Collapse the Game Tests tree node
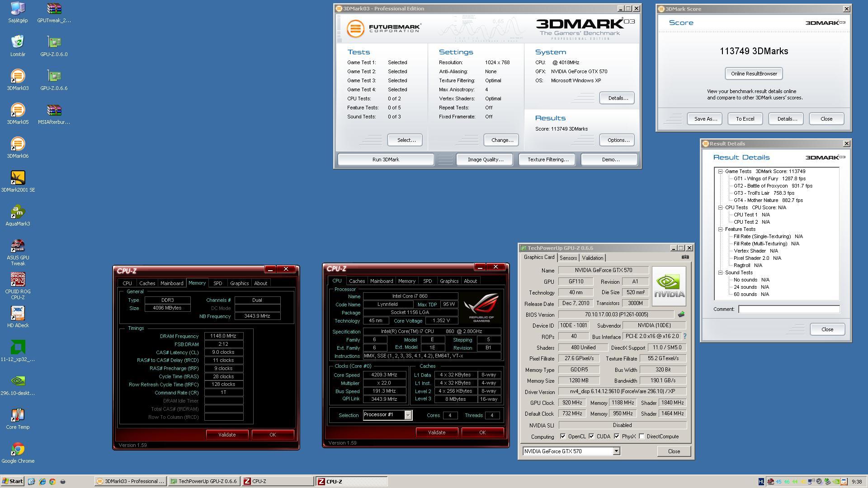 [721, 172]
